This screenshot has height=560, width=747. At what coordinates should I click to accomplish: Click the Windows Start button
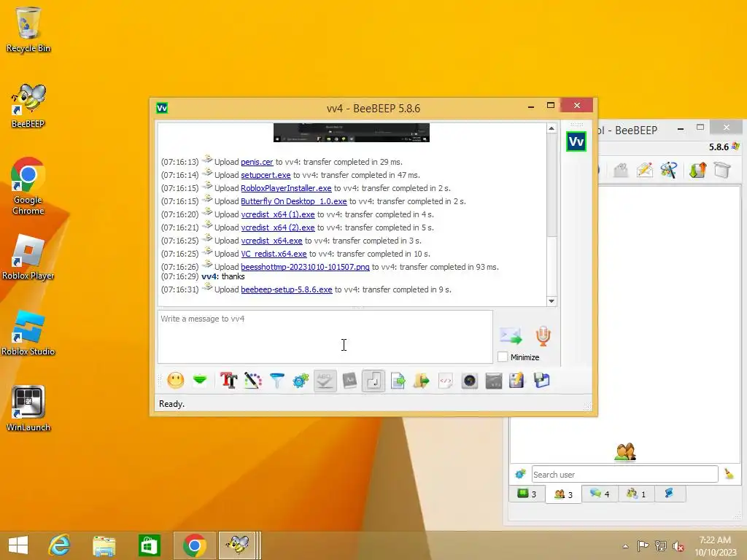pos(18,545)
